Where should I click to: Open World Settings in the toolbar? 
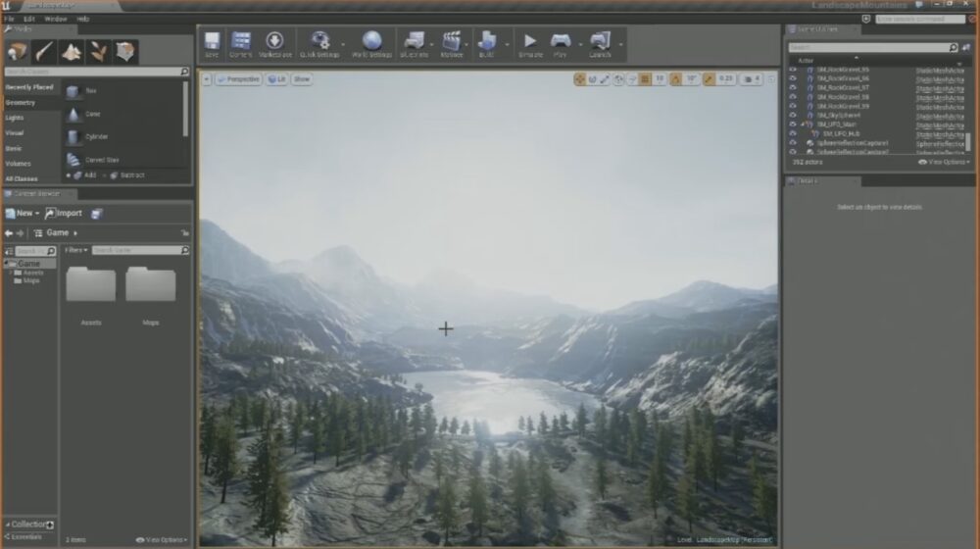(x=371, y=44)
